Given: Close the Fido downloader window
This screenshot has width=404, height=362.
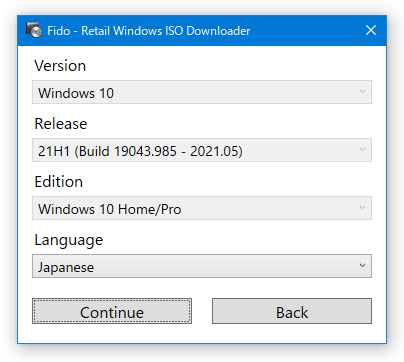Looking at the screenshot, I should pos(371,30).
